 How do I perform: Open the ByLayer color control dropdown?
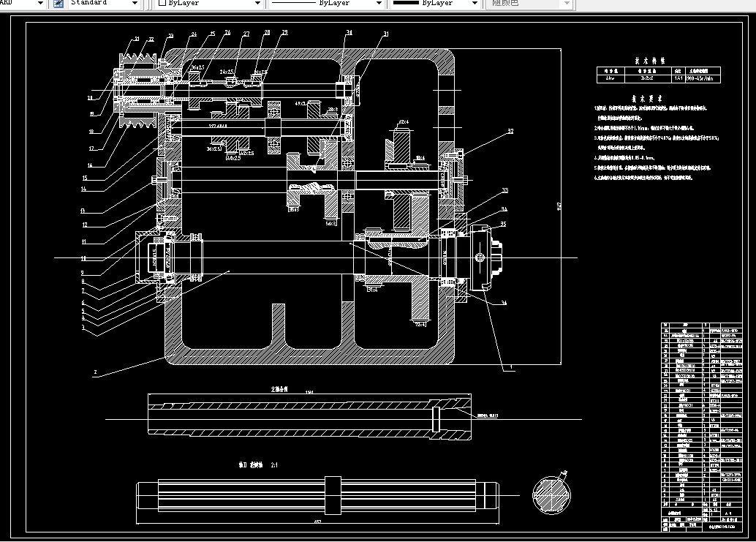coord(257,4)
